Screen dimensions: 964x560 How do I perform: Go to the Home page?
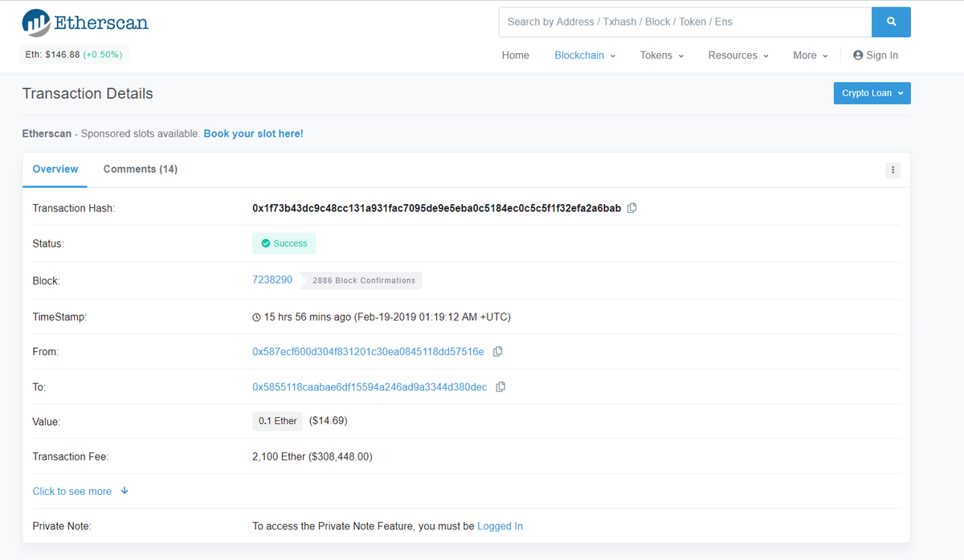click(x=516, y=55)
